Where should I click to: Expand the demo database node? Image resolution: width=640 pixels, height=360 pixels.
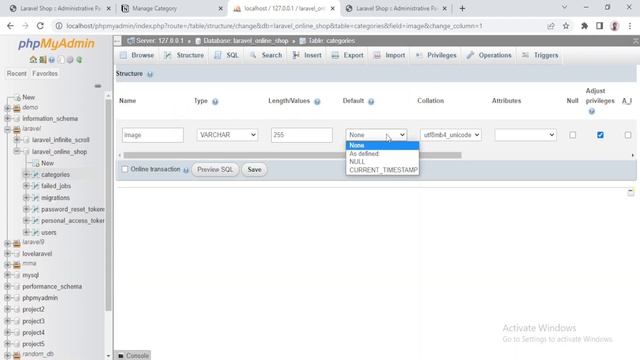[7, 108]
